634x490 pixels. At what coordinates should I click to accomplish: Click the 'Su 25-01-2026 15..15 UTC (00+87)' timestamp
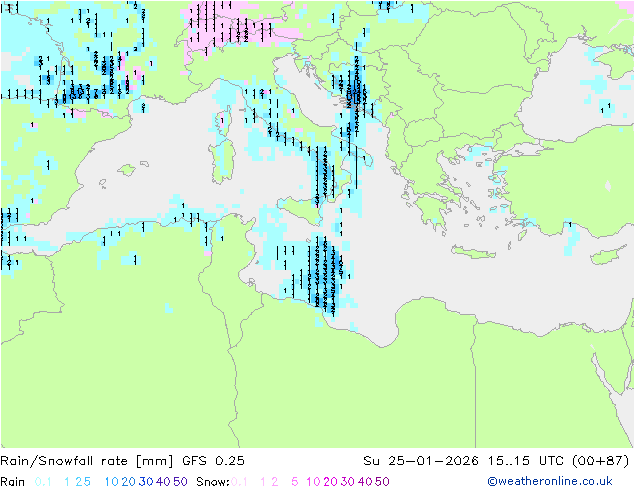(x=497, y=461)
